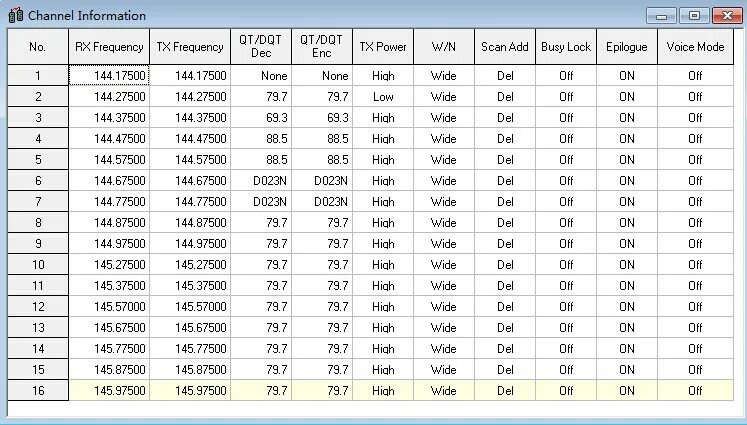Click the Voice Mode column header

tap(696, 47)
